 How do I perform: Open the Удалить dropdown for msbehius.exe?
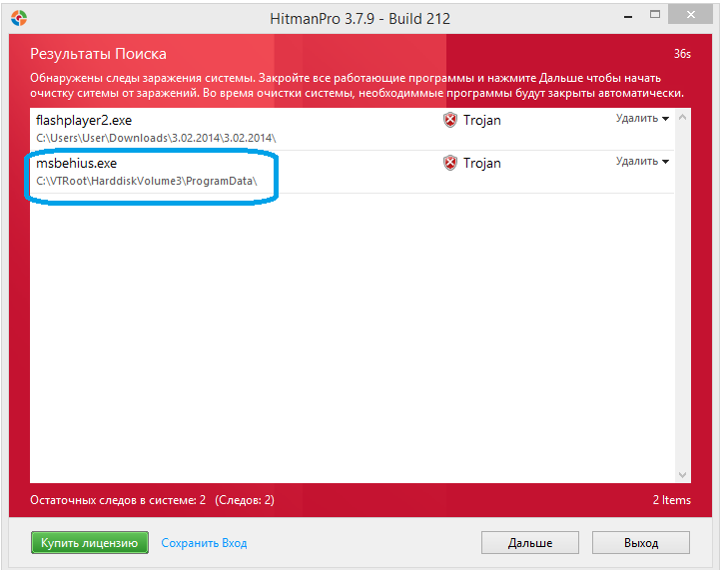coord(642,161)
